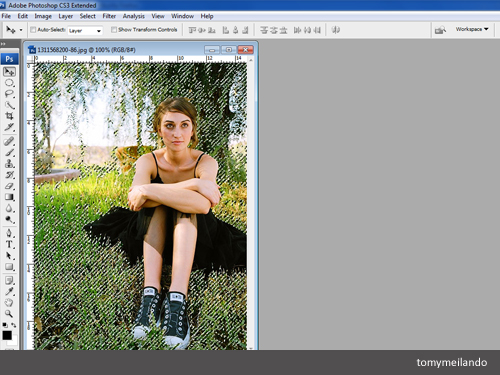This screenshot has width=500, height=375.
Task: Click the Distribute Horizontal Centers icon
Action: (307, 30)
